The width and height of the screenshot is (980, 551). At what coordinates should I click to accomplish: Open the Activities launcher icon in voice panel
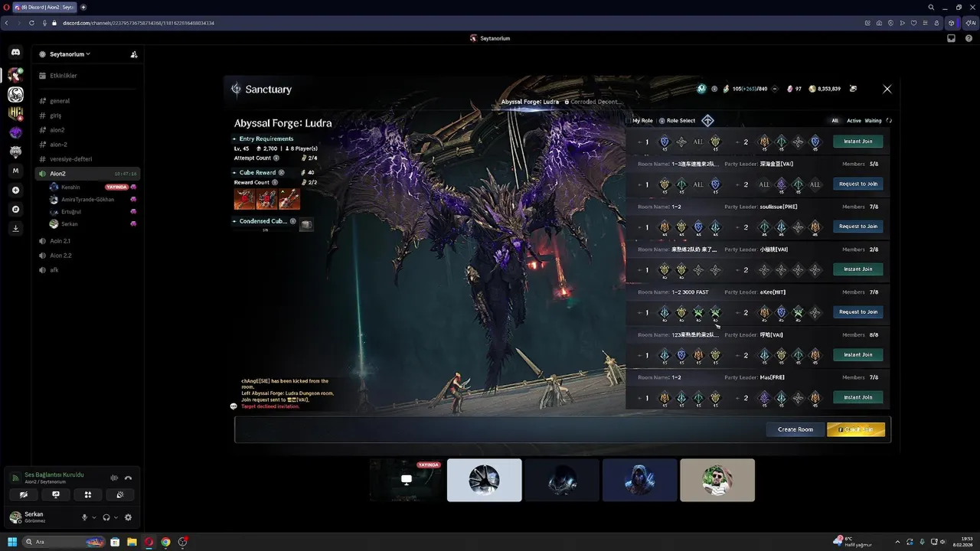(x=88, y=495)
